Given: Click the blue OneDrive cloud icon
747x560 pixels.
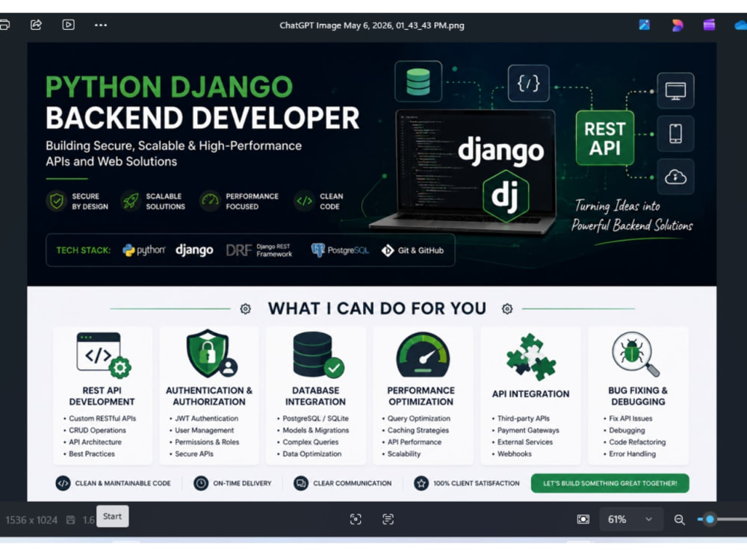Looking at the screenshot, I should pos(741,25).
